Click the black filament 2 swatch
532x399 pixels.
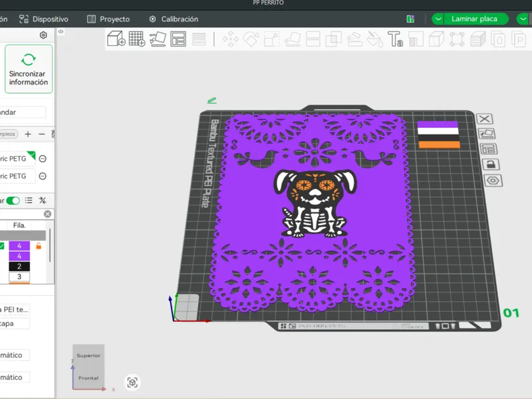(19, 267)
